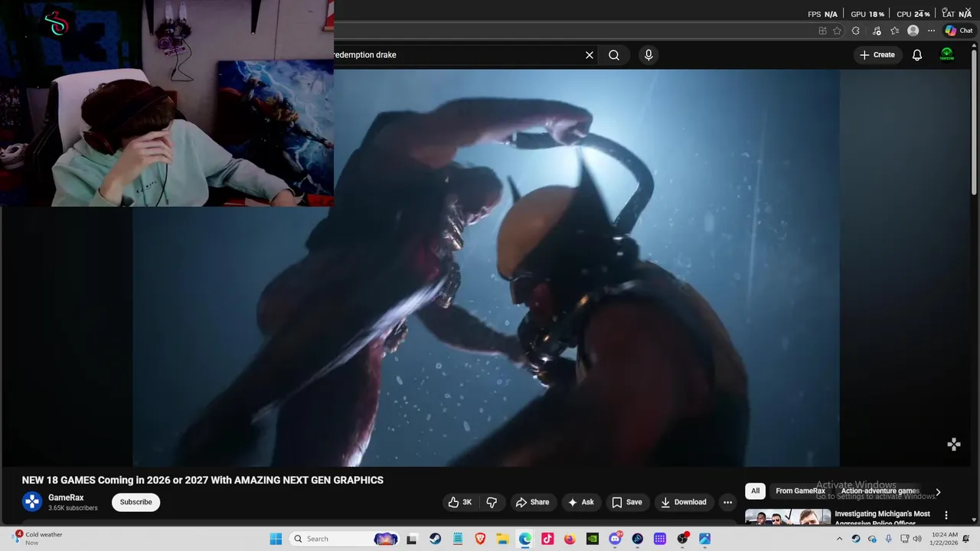
Task: Click the video title NEW 18 GAMES
Action: click(x=203, y=481)
